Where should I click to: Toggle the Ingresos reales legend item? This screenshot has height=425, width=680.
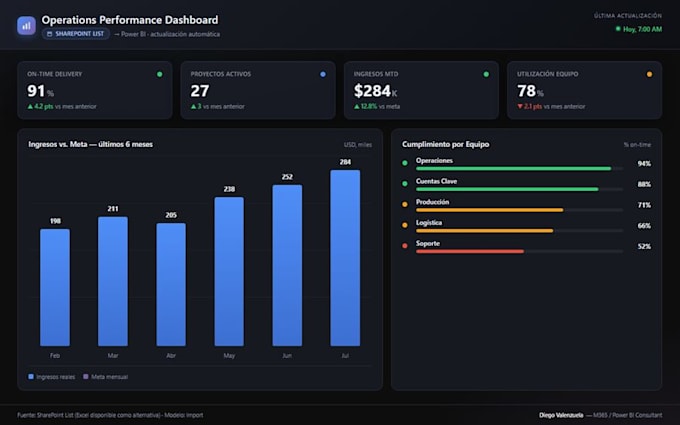pos(52,377)
